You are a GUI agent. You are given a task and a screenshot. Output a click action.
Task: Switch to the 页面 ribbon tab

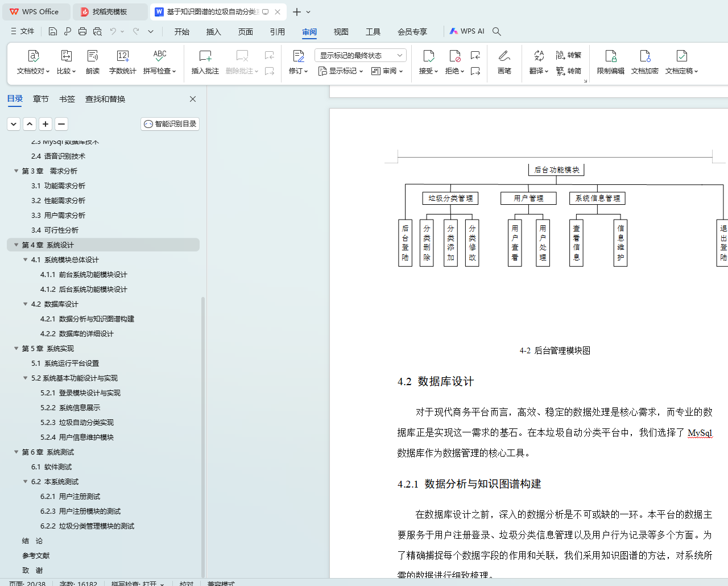click(246, 32)
